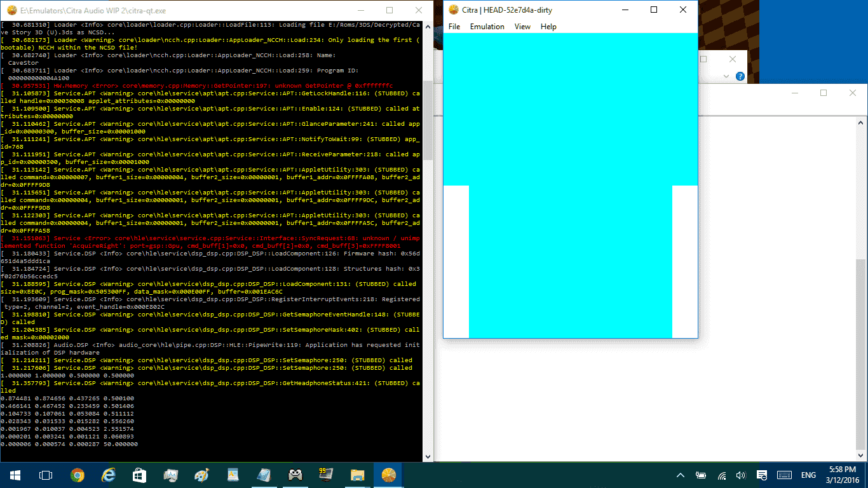The image size is (868, 488).
Task: Click the 'GetLockHandle:116' APT warning line
Action: point(210,97)
